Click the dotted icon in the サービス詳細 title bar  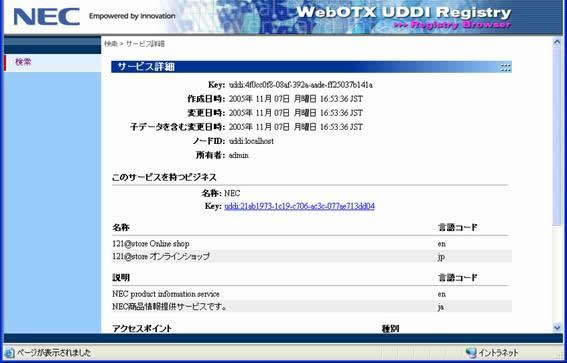[505, 67]
